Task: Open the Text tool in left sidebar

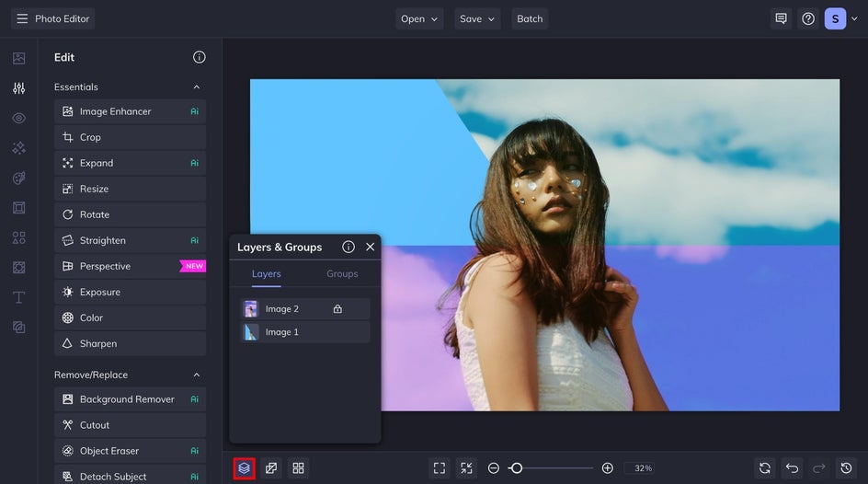Action: [18, 297]
